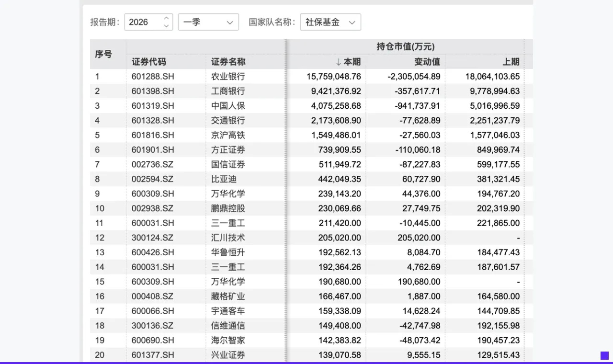613x364 pixels.
Task: Sort by 变动值 column header
Action: (427, 62)
